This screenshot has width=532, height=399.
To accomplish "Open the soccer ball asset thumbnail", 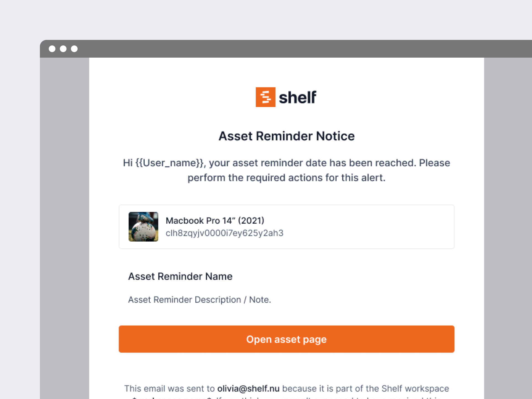I will pyautogui.click(x=143, y=227).
